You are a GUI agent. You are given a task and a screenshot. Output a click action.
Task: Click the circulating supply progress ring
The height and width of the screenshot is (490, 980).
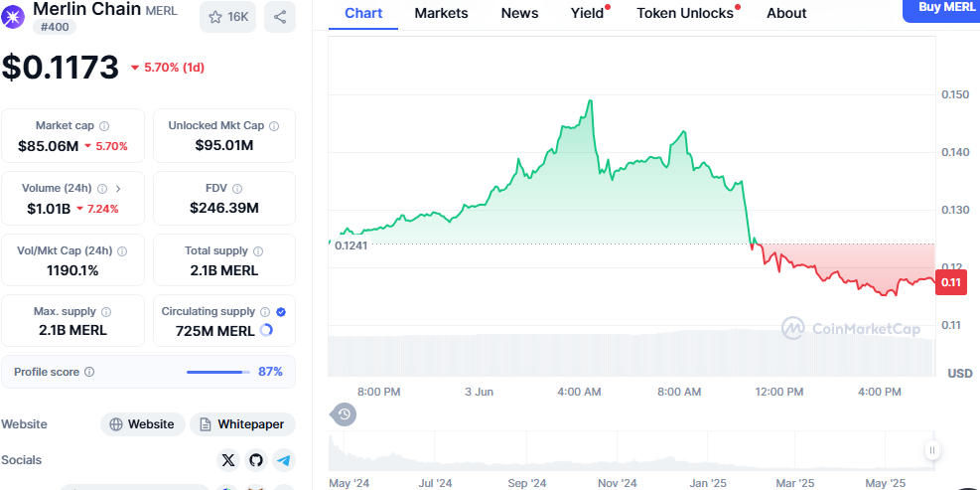click(x=266, y=330)
